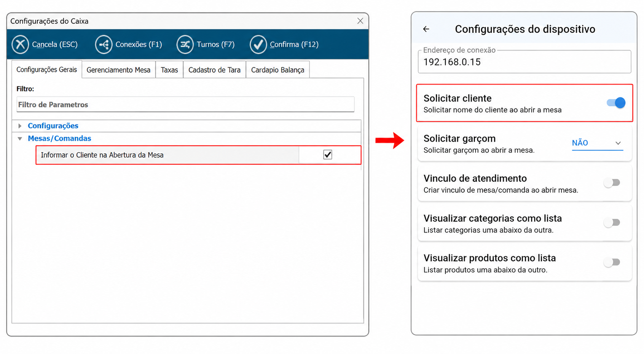Collapse the Mesas/Comandas tree section
644x354 pixels.
(x=20, y=139)
